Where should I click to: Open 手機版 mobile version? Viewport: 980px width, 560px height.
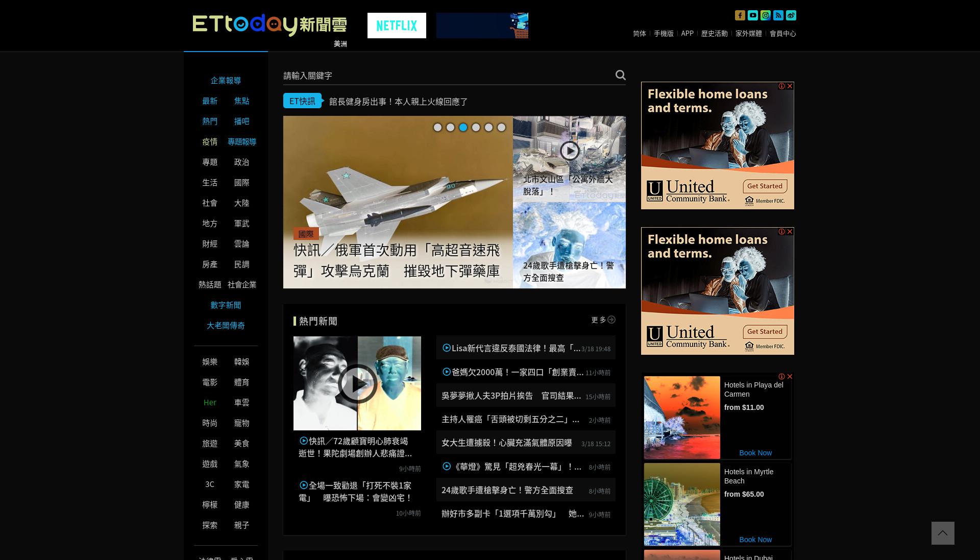point(664,34)
